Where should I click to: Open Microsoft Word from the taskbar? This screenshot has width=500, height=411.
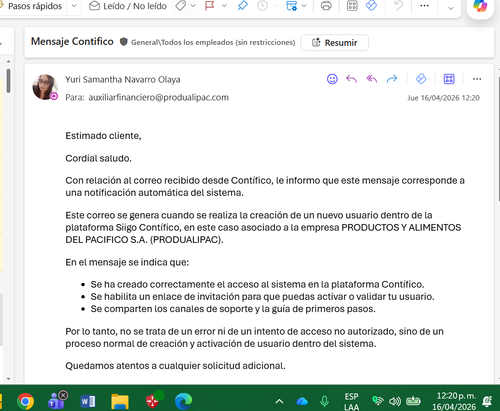88,401
